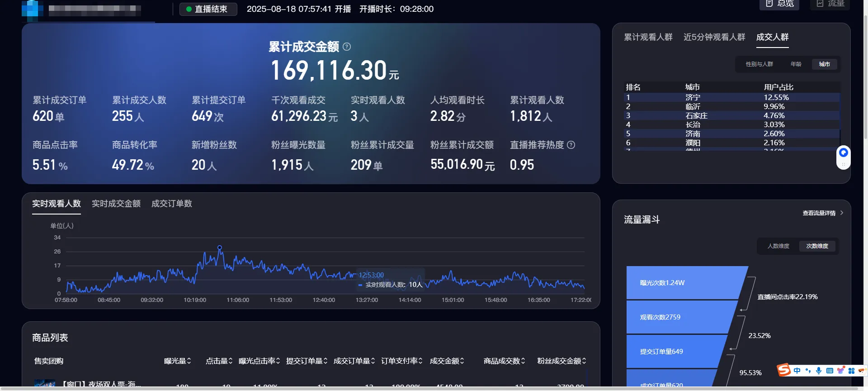868x391 pixels.
Task: Toggle punctuation mode icon in IME bar
Action: coord(808,371)
